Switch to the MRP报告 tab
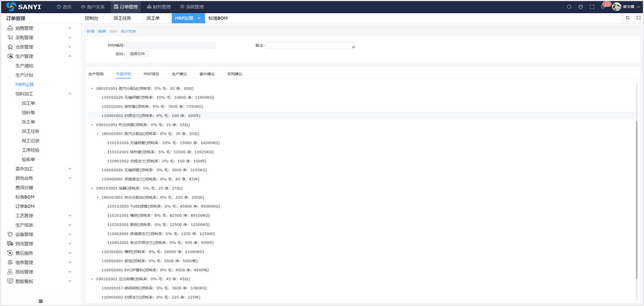 pyautogui.click(x=151, y=74)
